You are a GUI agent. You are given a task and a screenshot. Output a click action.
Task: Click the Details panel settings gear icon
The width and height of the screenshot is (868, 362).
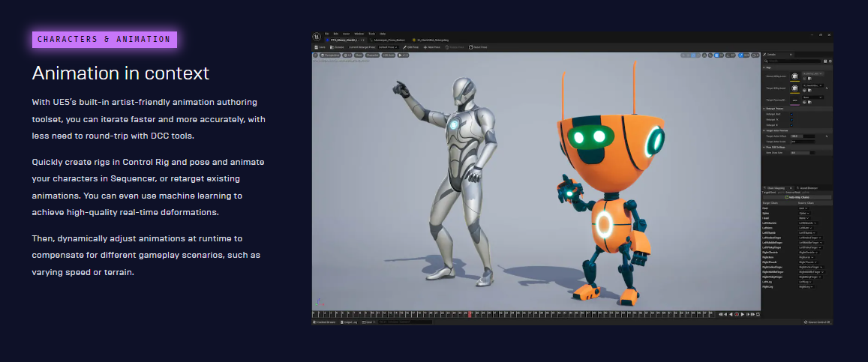pyautogui.click(x=829, y=61)
